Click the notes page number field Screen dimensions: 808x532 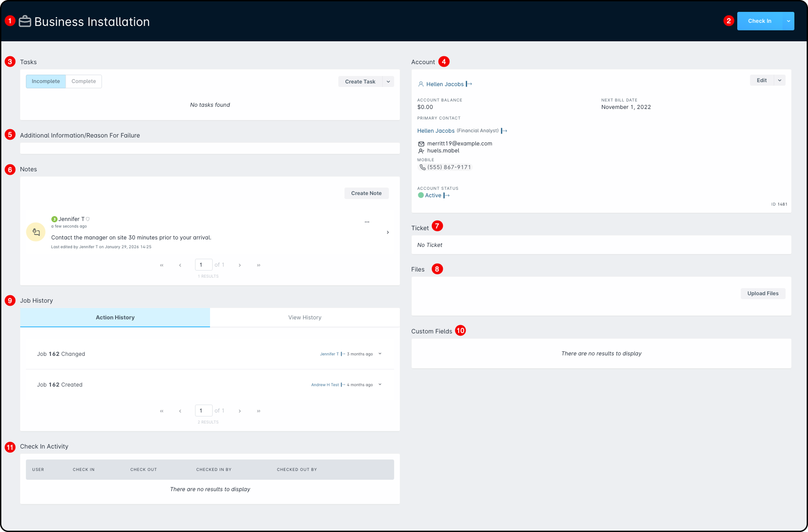coord(203,265)
